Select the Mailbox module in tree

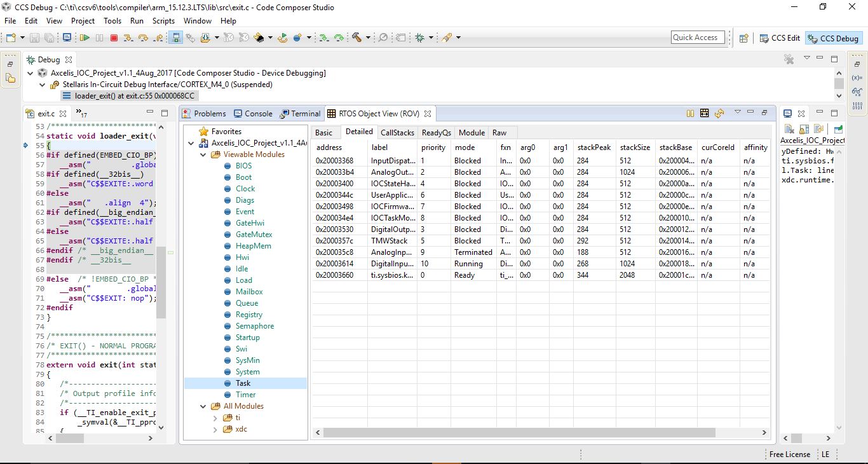tap(249, 292)
